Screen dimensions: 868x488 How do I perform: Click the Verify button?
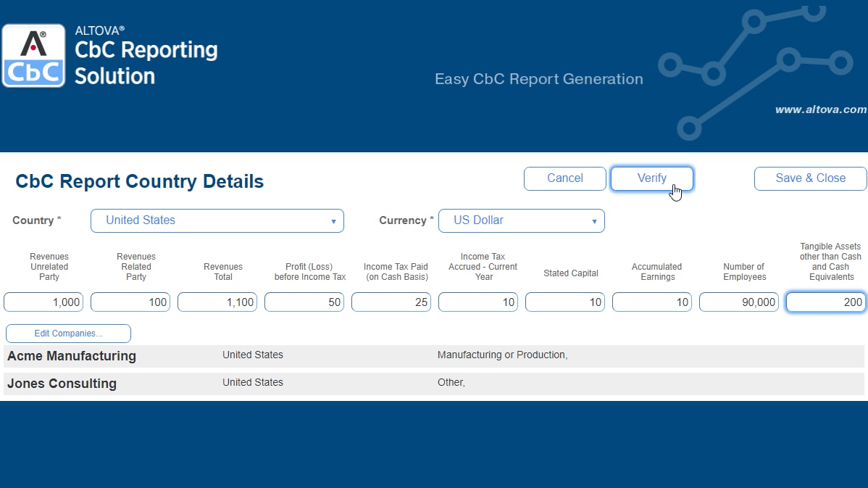(x=651, y=178)
